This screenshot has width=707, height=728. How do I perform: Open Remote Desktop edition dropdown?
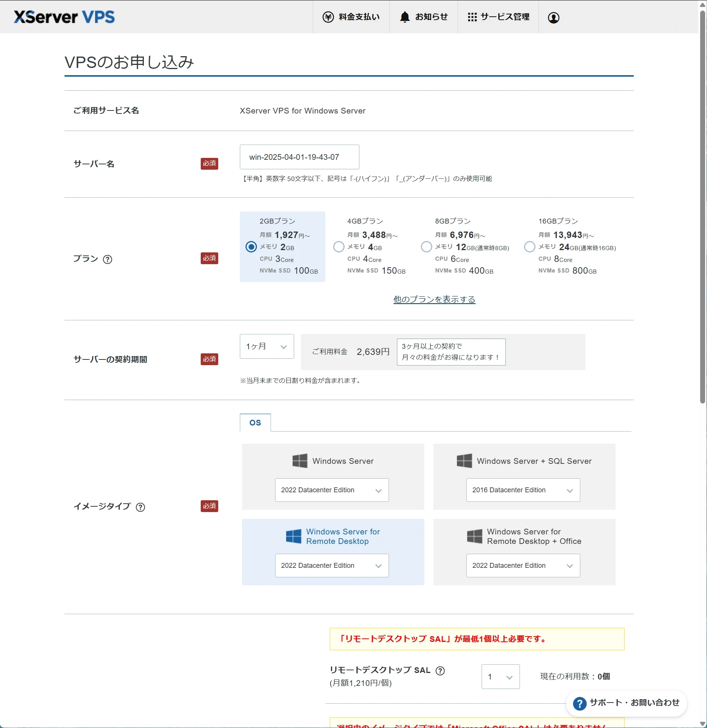[332, 566]
